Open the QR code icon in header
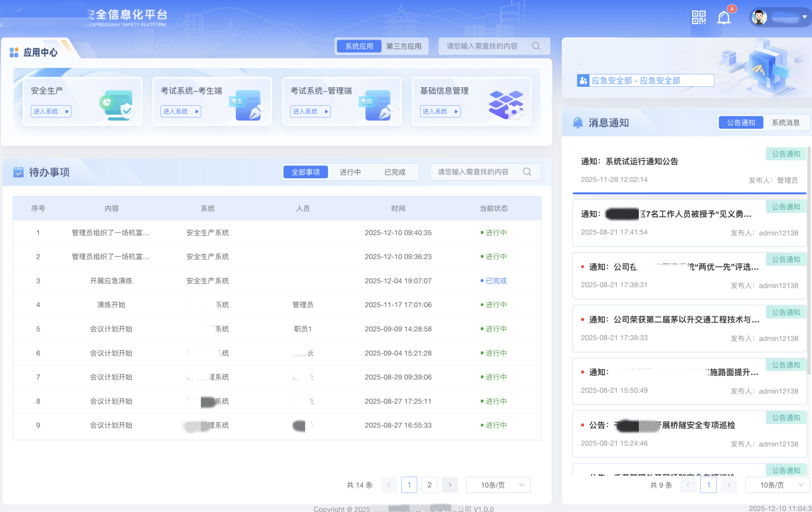 click(x=699, y=18)
